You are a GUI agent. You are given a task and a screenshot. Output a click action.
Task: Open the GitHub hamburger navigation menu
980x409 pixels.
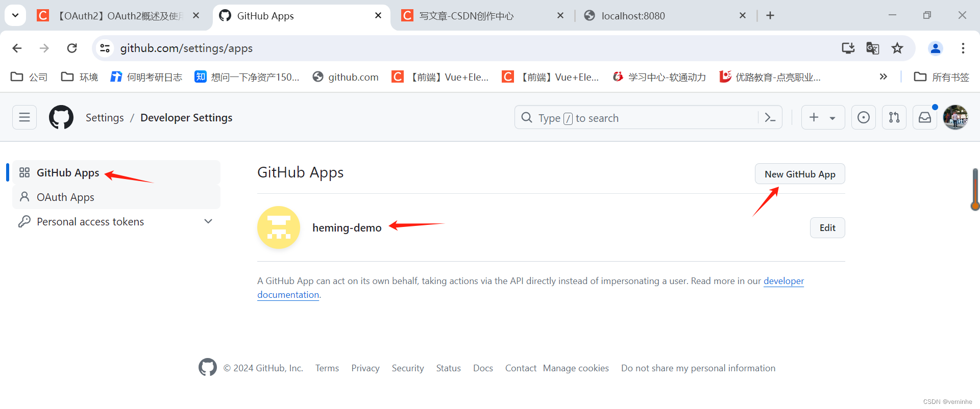pyautogui.click(x=24, y=117)
